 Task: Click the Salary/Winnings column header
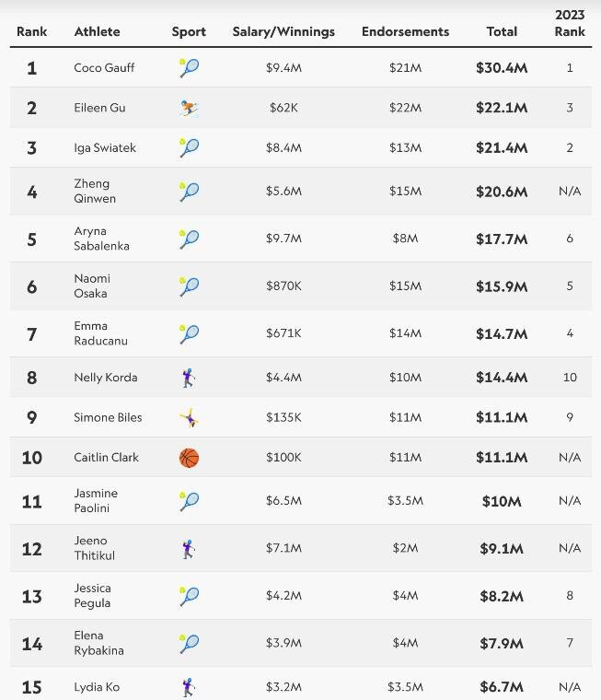(283, 31)
